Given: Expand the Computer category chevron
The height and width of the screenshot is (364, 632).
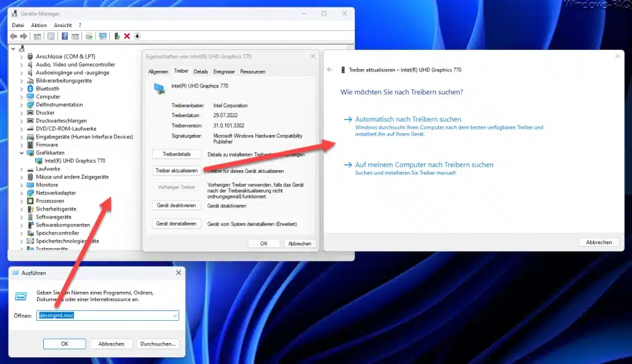Looking at the screenshot, I should coord(22,97).
